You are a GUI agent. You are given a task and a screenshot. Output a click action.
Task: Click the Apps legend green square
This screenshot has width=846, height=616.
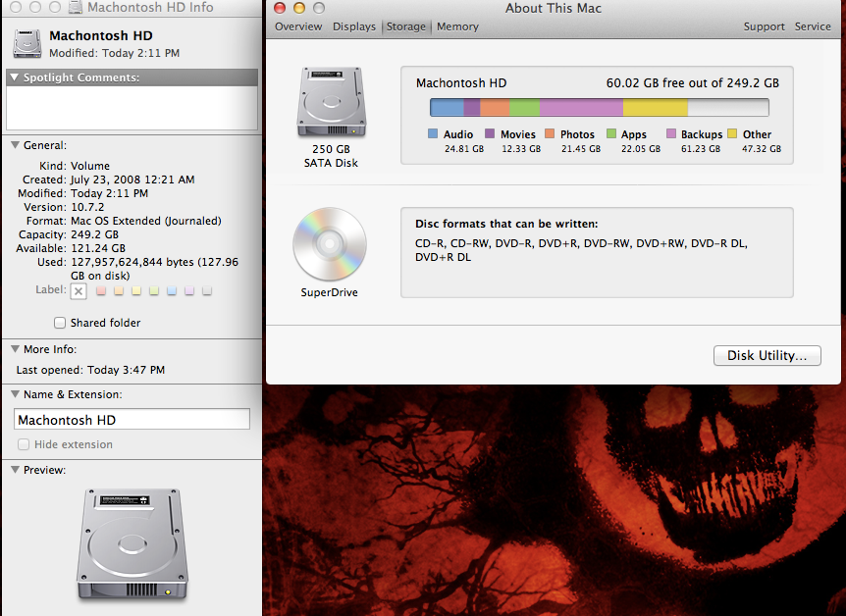click(611, 133)
